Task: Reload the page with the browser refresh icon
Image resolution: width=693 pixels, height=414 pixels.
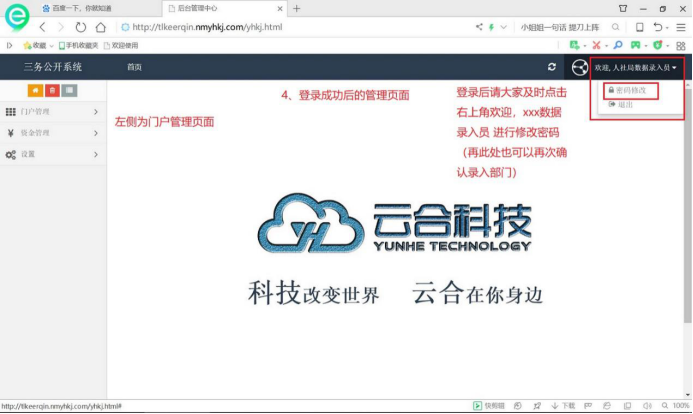Action: coord(80,27)
